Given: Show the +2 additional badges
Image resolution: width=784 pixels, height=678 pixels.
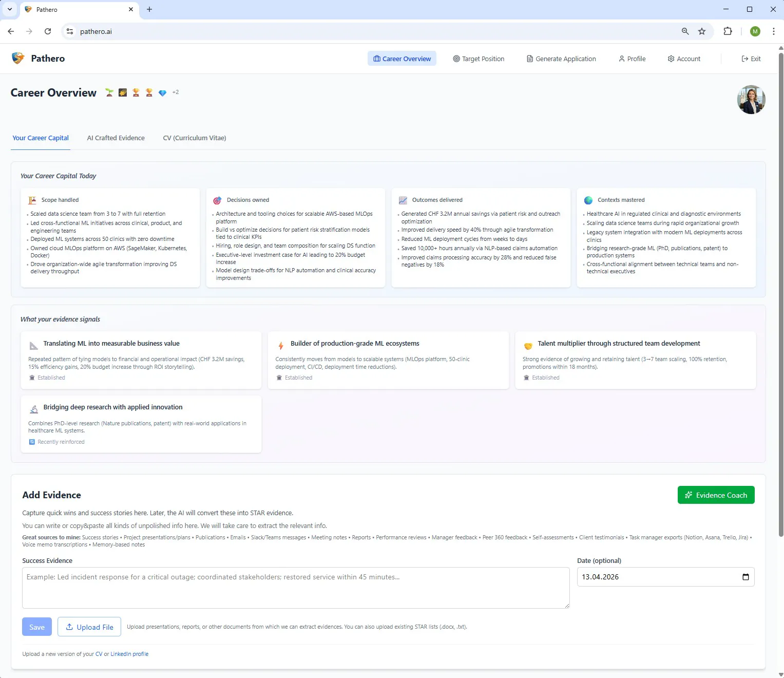Looking at the screenshot, I should (176, 92).
